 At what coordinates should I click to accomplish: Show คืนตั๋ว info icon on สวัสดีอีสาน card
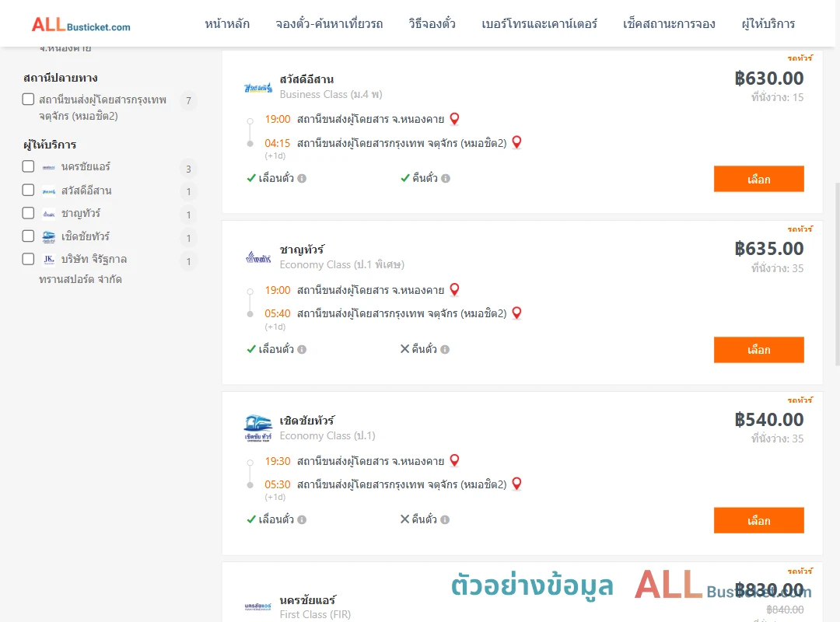(x=446, y=178)
